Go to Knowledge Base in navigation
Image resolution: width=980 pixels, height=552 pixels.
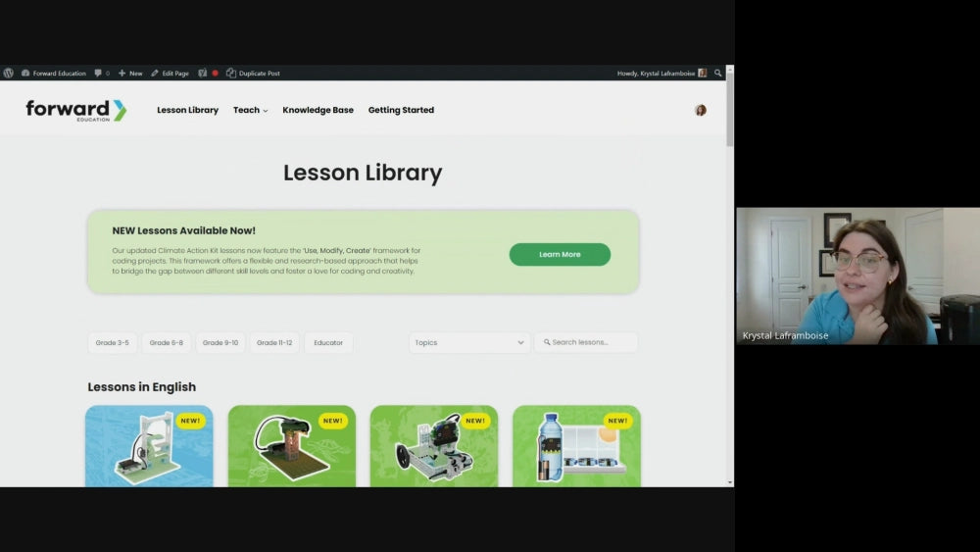pyautogui.click(x=318, y=111)
